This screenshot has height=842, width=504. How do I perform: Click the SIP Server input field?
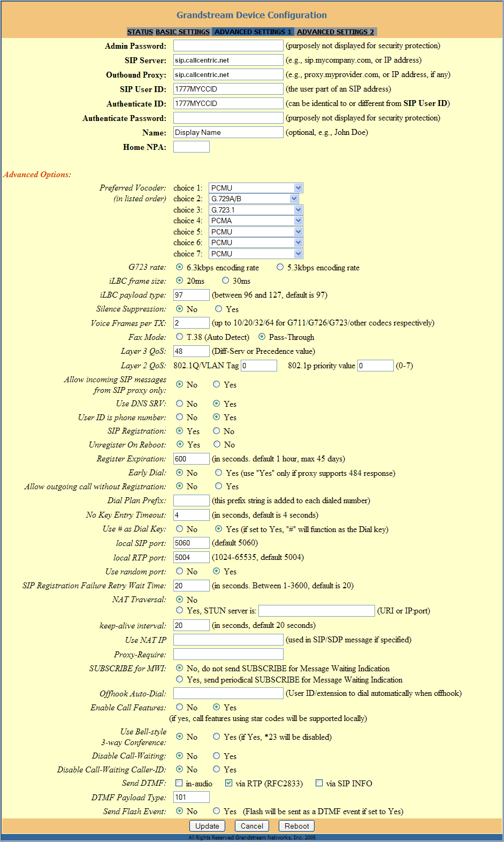click(x=228, y=60)
